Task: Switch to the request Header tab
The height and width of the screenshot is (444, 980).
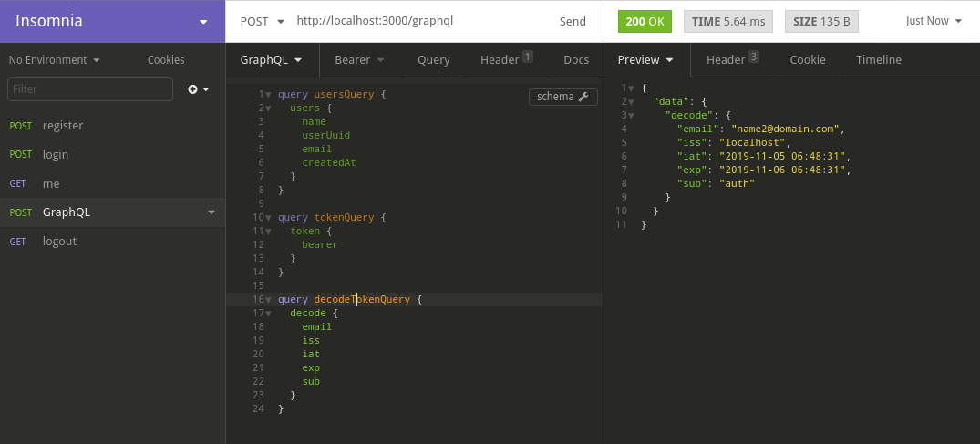Action: click(x=506, y=60)
